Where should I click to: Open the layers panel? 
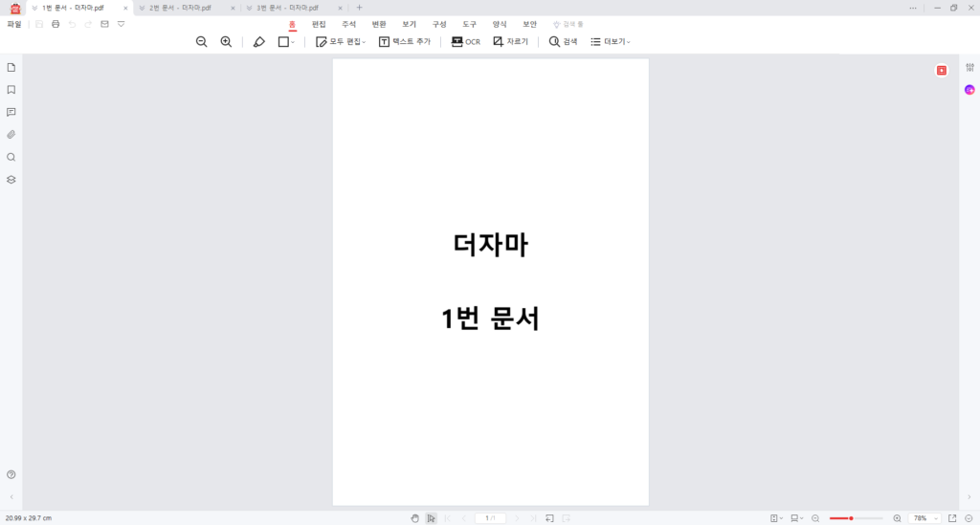11,180
